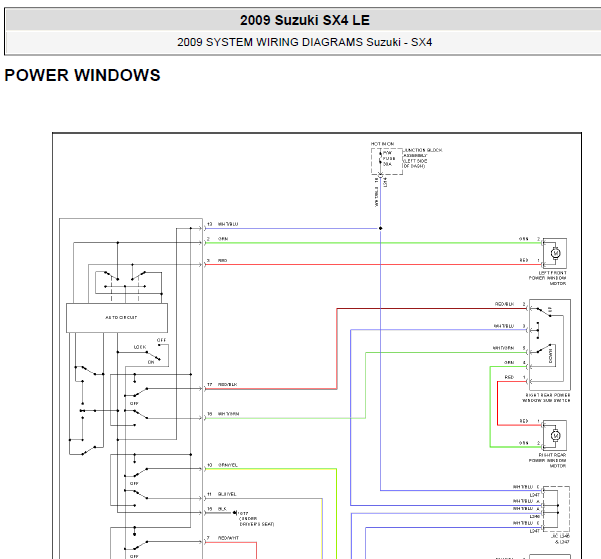This screenshot has height=559, width=601.
Task: Click the 2009 SYSTEM WIRING DIAGRAMS subtitle
Action: coord(304,42)
